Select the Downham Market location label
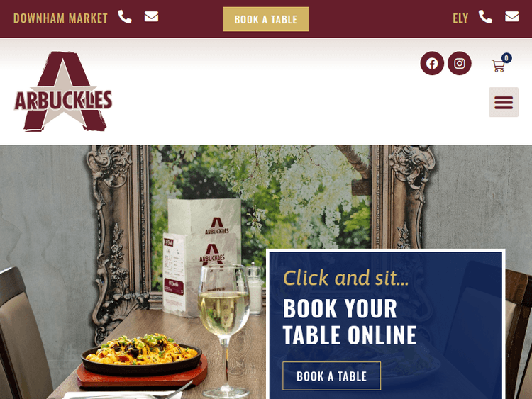 60,18
